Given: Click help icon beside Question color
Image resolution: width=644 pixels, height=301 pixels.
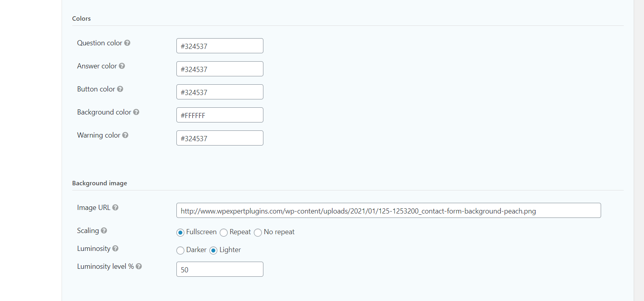Looking at the screenshot, I should (x=127, y=43).
